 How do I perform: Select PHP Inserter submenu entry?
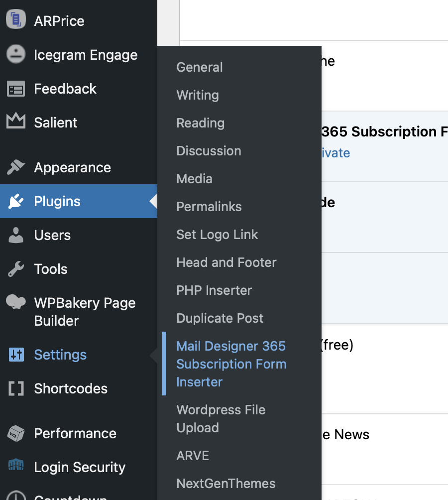[214, 290]
